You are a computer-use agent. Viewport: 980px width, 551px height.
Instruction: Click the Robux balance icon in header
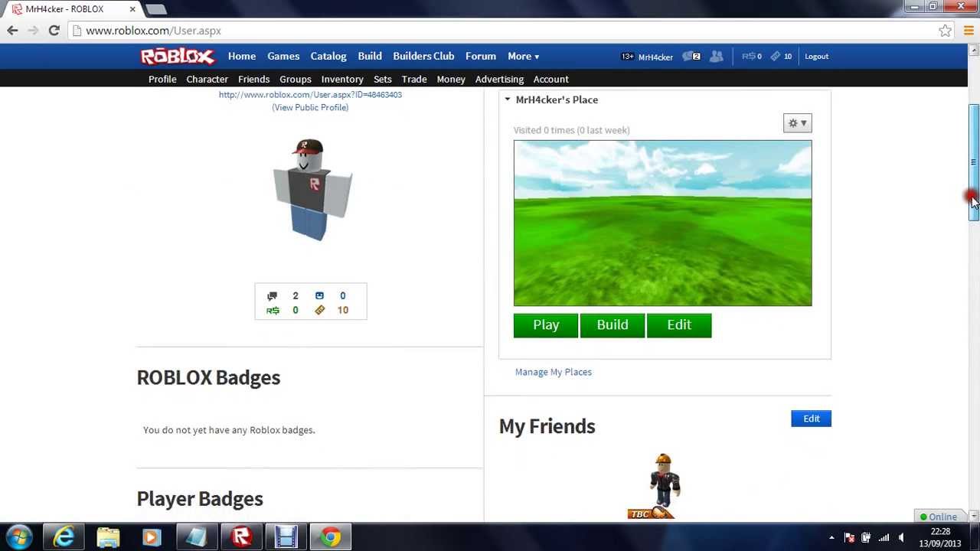coord(748,57)
